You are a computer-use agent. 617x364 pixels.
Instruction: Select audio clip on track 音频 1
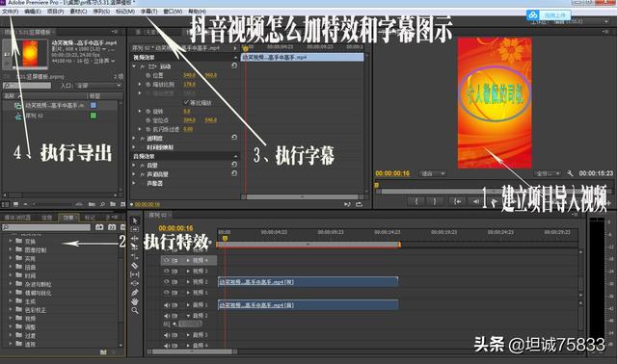[x=308, y=304]
